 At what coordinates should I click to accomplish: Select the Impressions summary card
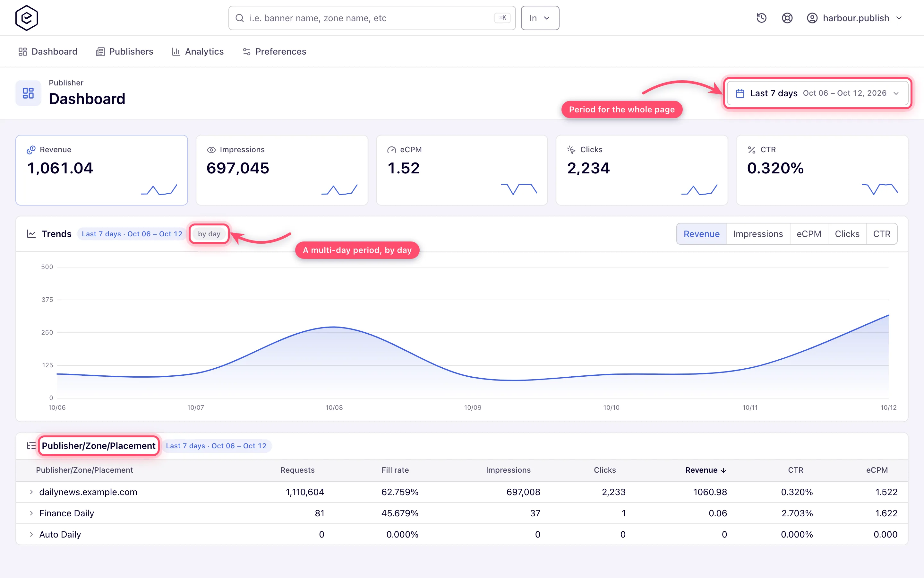tap(282, 170)
